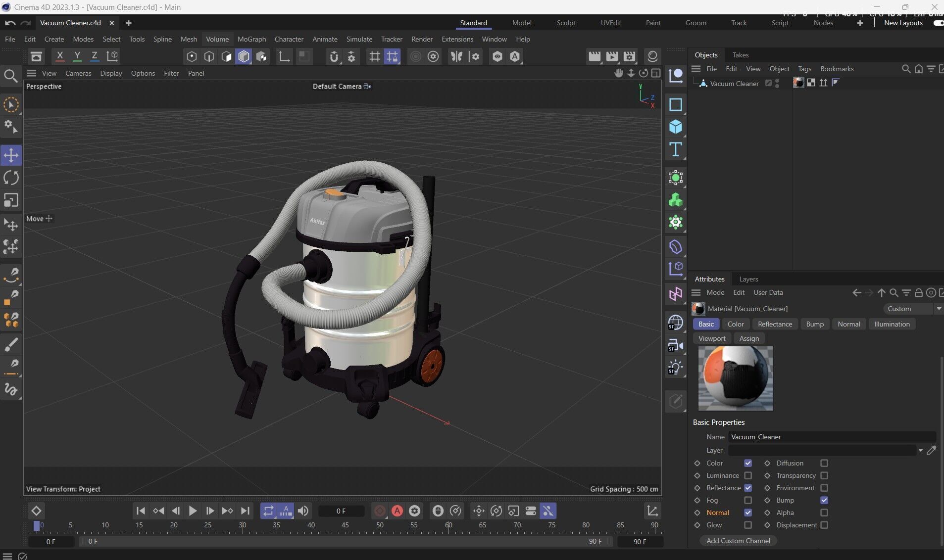Switch to the Layers tab
This screenshot has height=560, width=944.
click(748, 279)
